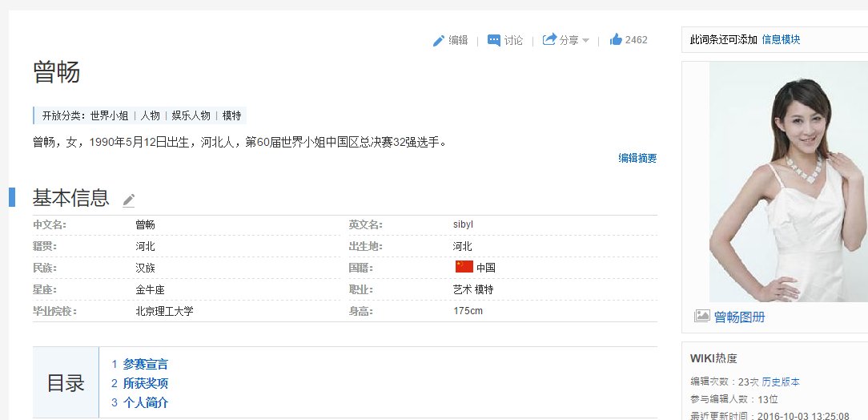The width and height of the screenshot is (868, 420).
Task: Click the pencil edit icon in top toolbar
Action: (439, 41)
